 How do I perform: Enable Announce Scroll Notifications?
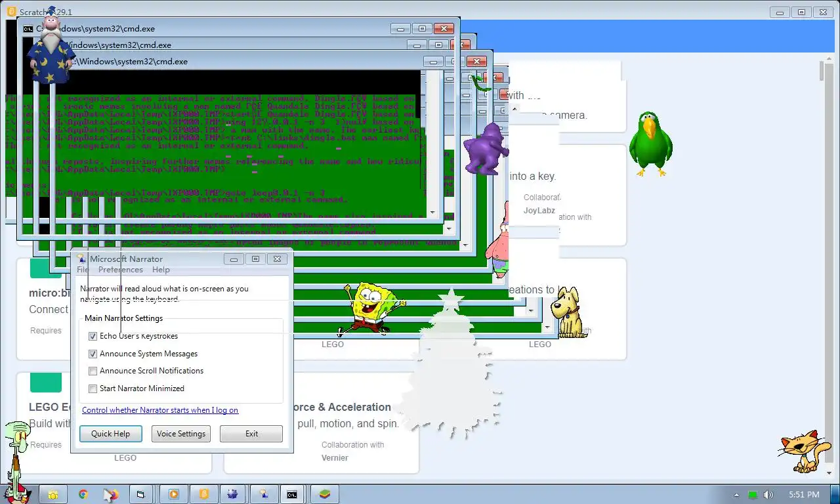pos(93,371)
